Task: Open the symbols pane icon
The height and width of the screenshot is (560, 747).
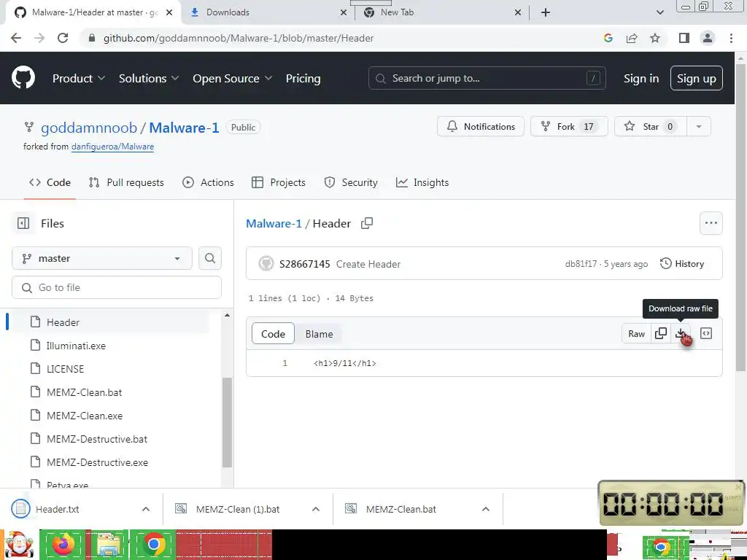Action: pos(706,333)
